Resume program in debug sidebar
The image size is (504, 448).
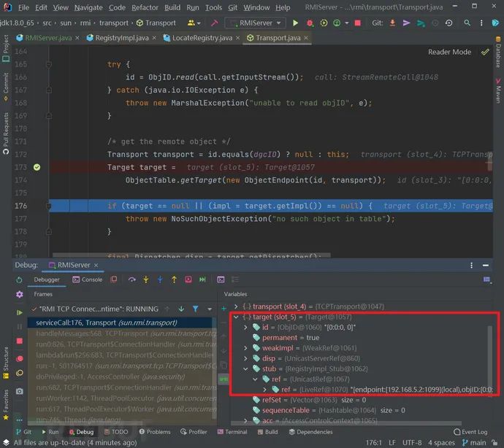(19, 312)
